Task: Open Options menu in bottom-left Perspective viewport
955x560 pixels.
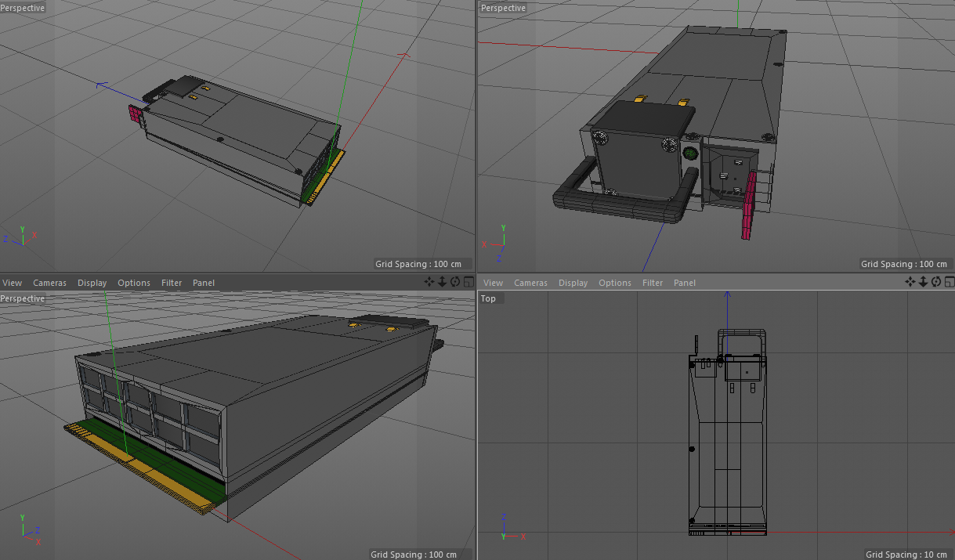Action: pos(134,283)
